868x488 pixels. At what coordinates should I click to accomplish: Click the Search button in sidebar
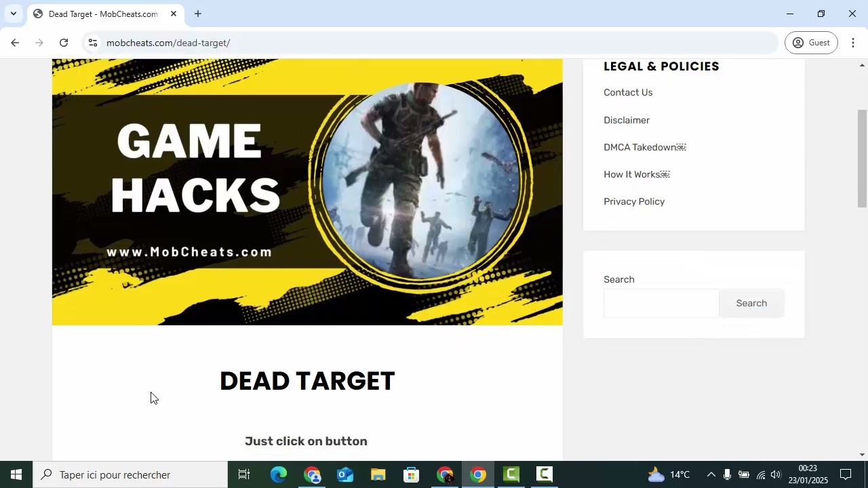[x=751, y=303]
